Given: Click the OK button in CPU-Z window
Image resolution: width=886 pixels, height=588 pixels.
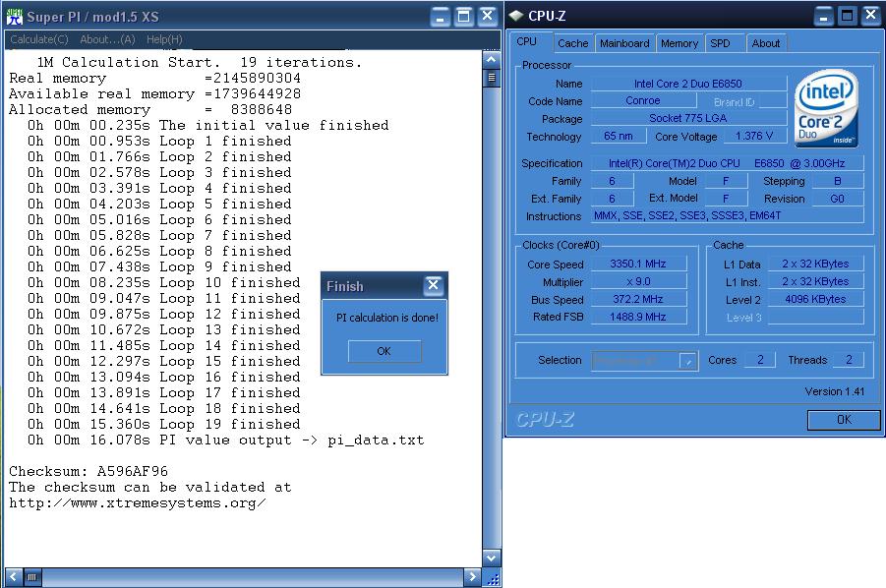Looking at the screenshot, I should [x=844, y=420].
